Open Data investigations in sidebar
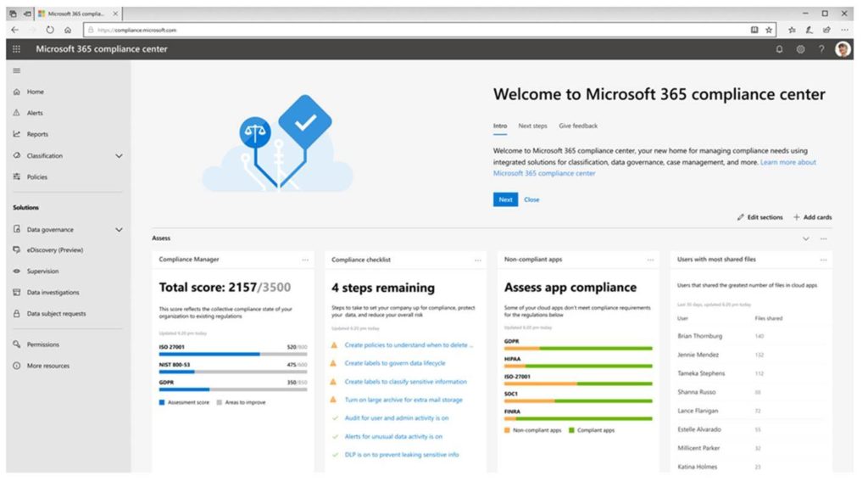This screenshot has width=868, height=487. pyautogui.click(x=53, y=293)
